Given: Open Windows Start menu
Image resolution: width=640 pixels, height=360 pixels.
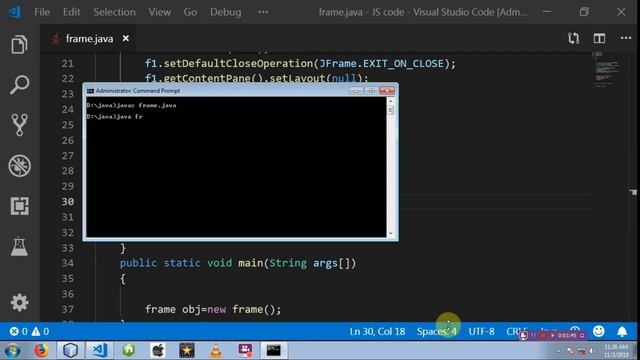Looking at the screenshot, I should pos(12,351).
